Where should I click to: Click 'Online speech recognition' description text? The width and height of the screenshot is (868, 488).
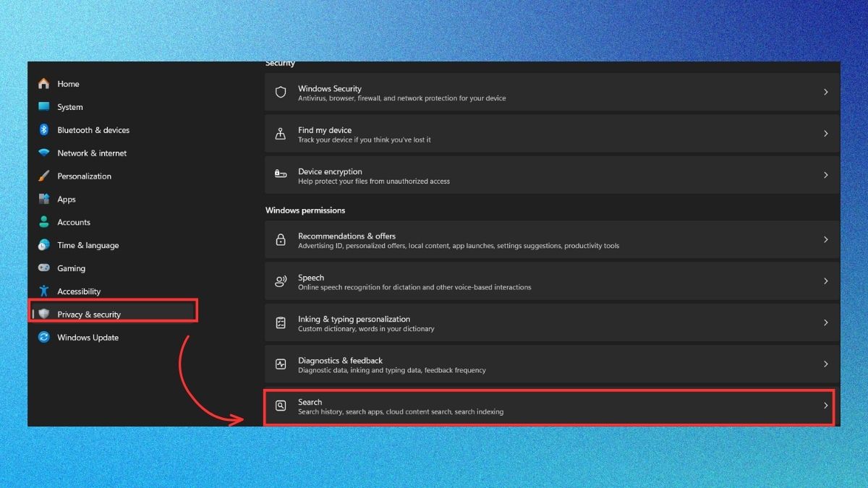click(x=414, y=287)
